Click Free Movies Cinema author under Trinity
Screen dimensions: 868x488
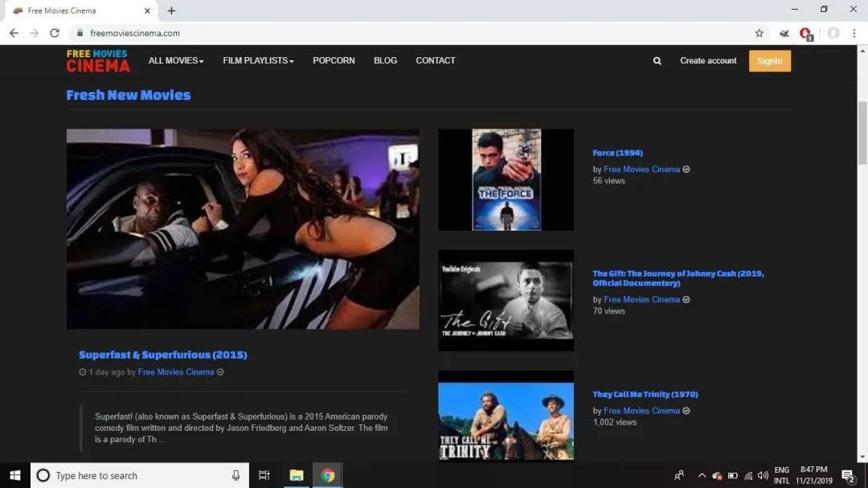pos(641,411)
